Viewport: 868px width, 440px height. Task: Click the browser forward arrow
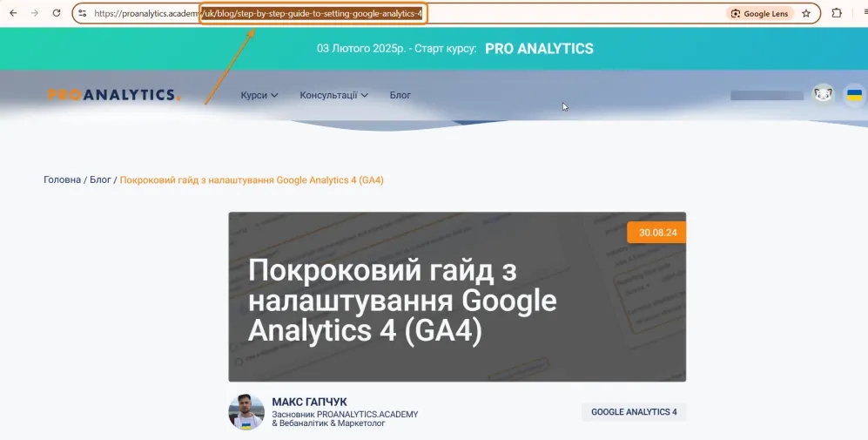(x=35, y=13)
